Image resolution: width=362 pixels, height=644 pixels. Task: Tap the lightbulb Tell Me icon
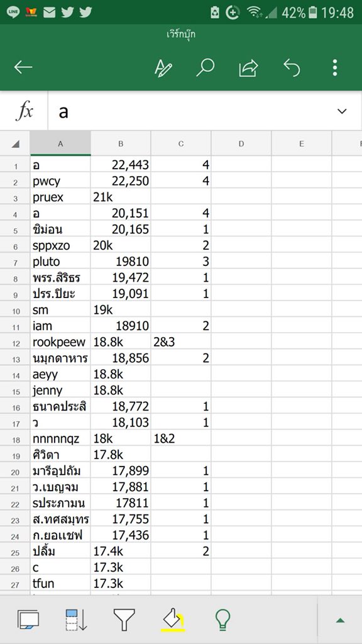pos(223,619)
